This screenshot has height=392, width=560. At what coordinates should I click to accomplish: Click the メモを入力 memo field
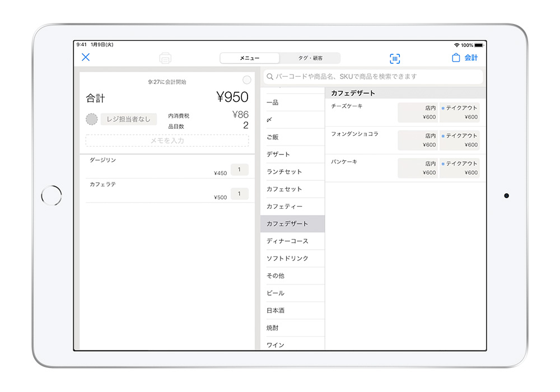tap(167, 141)
